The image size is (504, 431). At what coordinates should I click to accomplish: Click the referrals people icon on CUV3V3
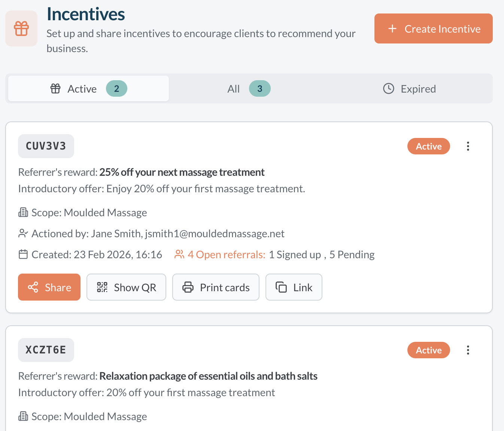pos(179,254)
